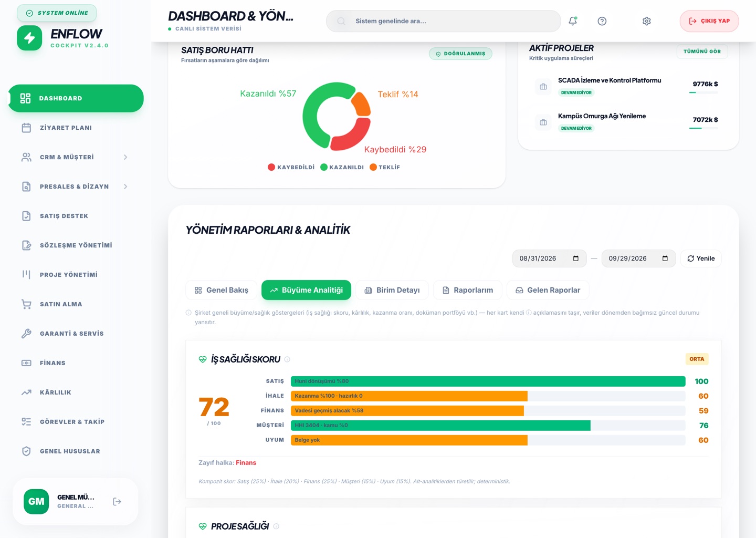Click the briefcase icon for Kampüs Omurga project
The width and height of the screenshot is (756, 538).
(x=543, y=122)
